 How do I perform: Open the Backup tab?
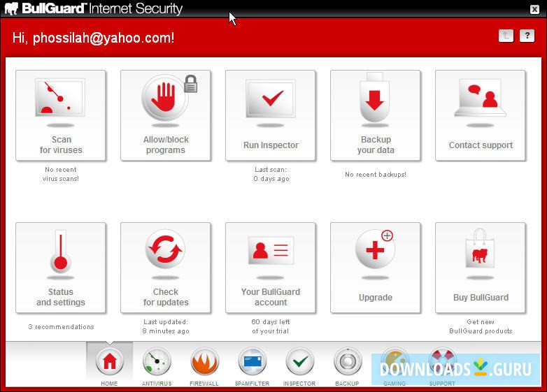348,367
